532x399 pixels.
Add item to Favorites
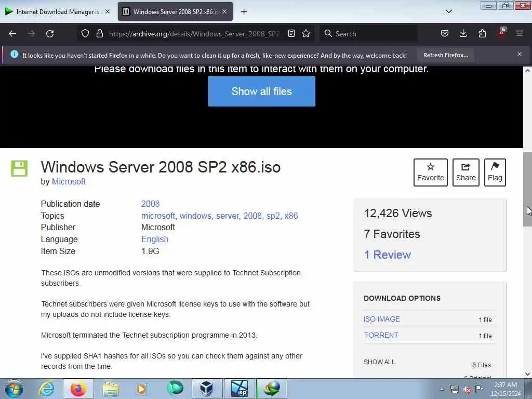pos(431,172)
